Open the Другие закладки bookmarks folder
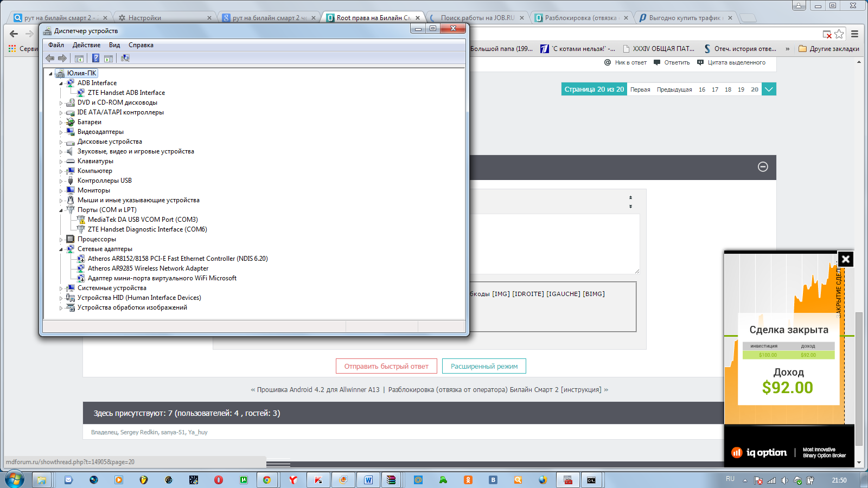The image size is (868, 488). pos(829,49)
